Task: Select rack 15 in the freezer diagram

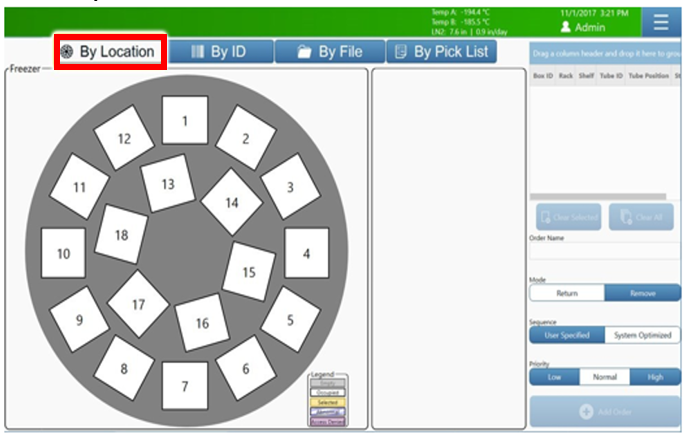Action: pyautogui.click(x=249, y=272)
